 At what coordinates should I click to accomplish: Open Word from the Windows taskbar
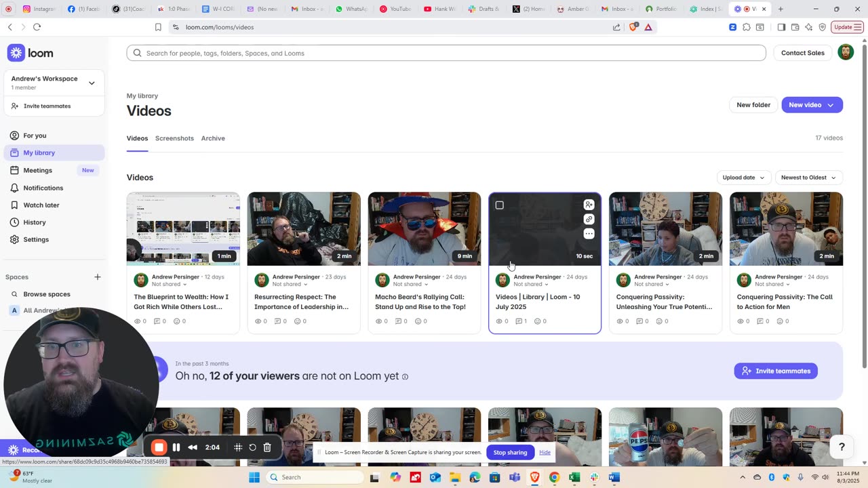coord(614,477)
